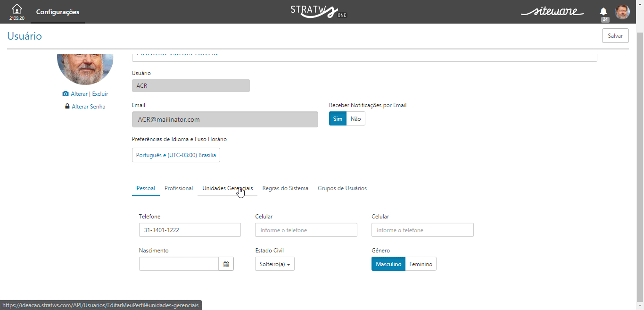Switch to the Pessoal tab

(x=146, y=188)
